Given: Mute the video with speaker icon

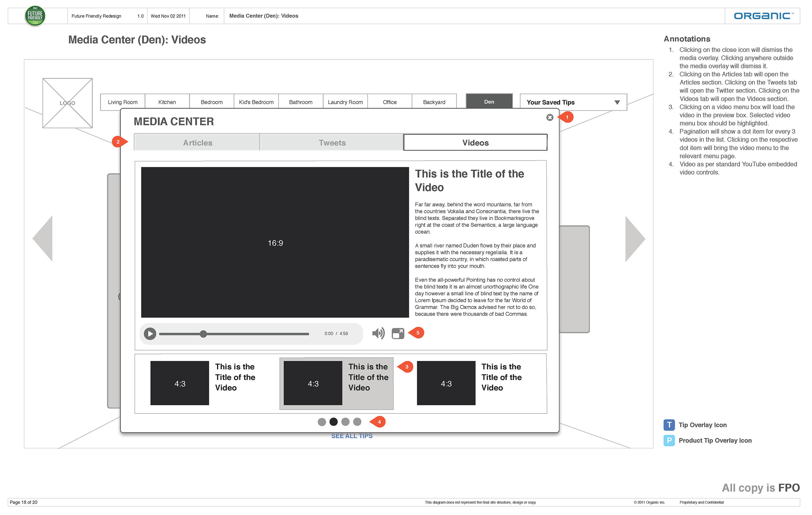Looking at the screenshot, I should [378, 333].
